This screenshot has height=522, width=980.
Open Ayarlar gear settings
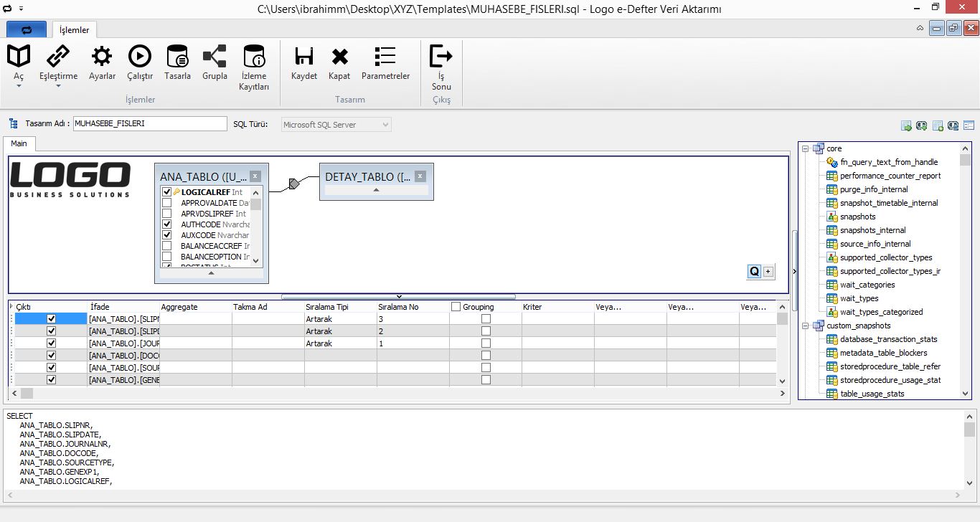102,56
